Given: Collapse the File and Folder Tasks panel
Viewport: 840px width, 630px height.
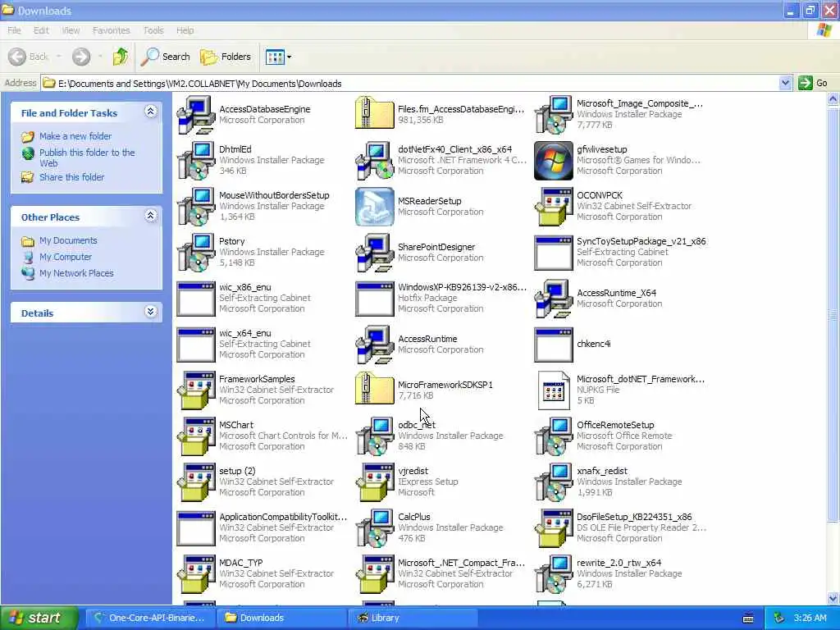Looking at the screenshot, I should tap(151, 112).
